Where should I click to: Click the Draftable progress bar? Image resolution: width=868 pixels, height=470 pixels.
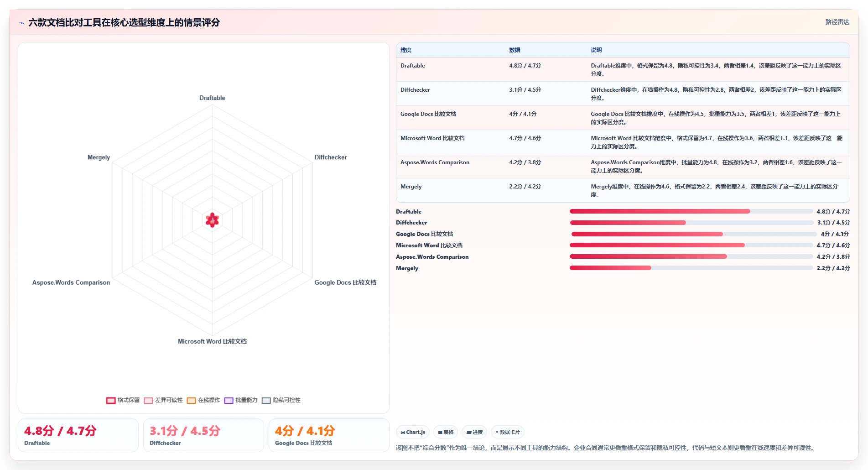(691, 211)
